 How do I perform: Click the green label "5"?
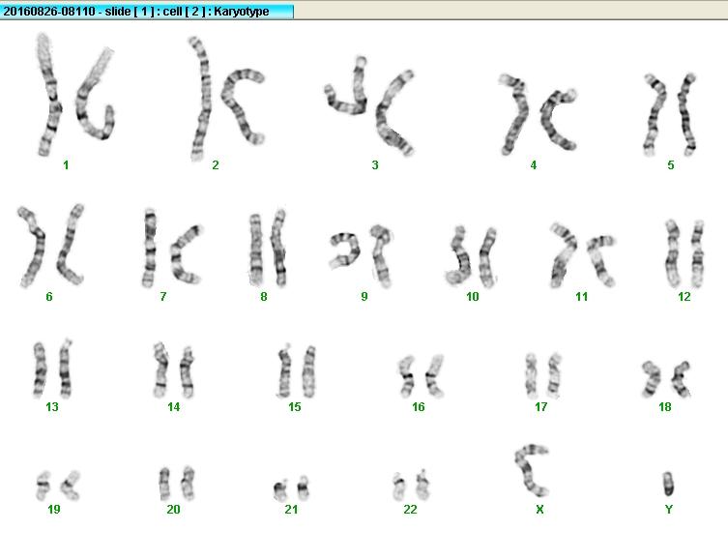click(x=671, y=164)
